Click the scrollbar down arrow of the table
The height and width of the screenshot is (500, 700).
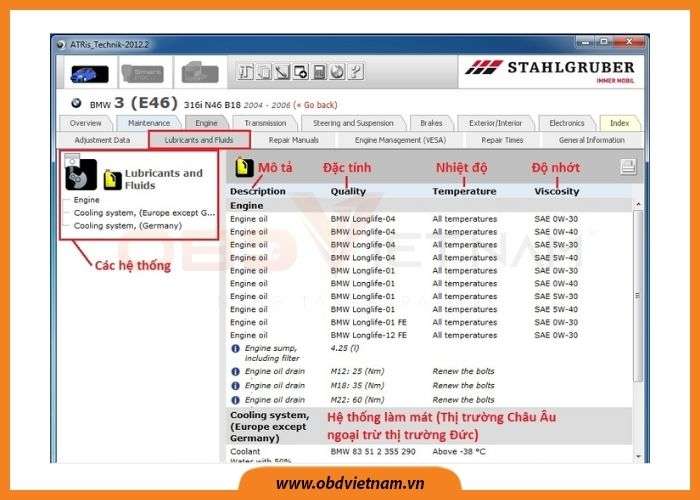point(638,456)
